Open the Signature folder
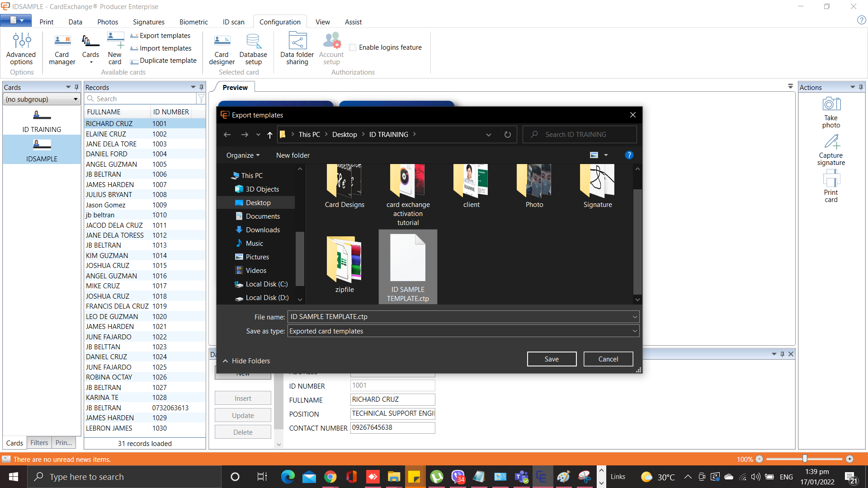Viewport: 868px width, 488px height. click(598, 186)
